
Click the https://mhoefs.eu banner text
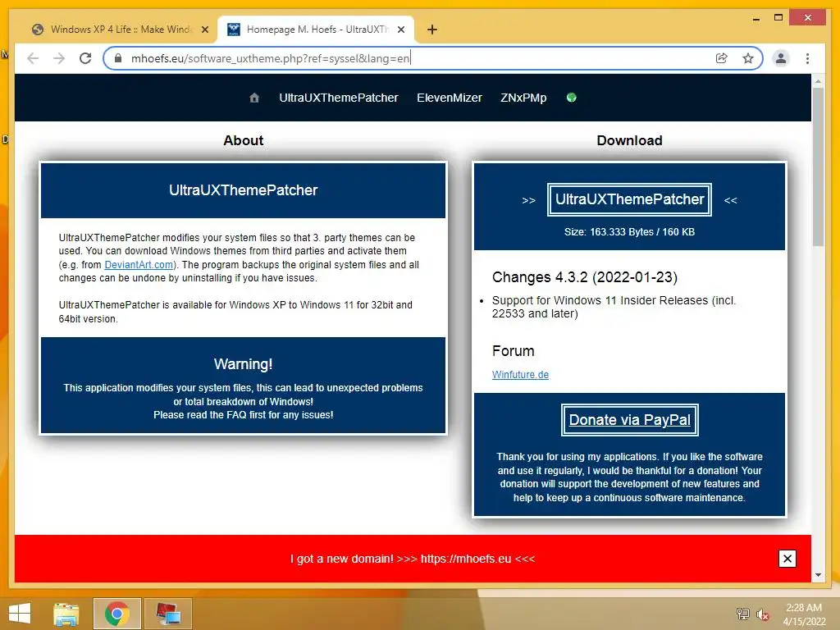pos(466,559)
